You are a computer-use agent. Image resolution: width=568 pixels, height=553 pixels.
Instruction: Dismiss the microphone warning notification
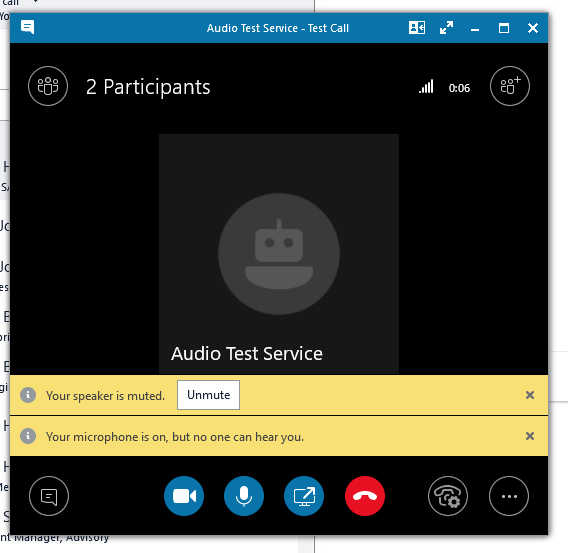click(530, 436)
